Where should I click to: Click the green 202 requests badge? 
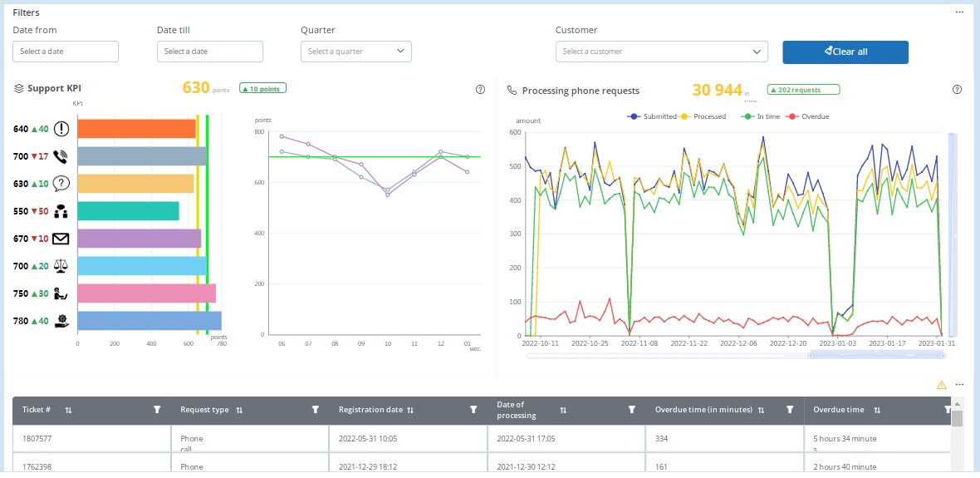(803, 90)
